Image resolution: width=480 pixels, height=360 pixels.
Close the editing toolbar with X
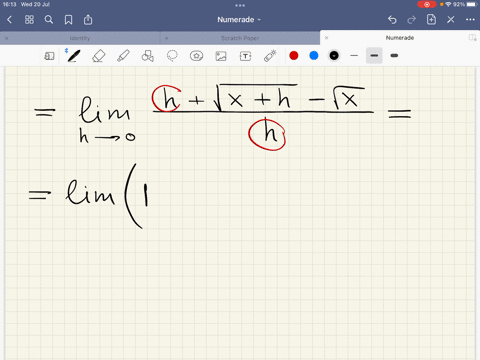point(451,20)
